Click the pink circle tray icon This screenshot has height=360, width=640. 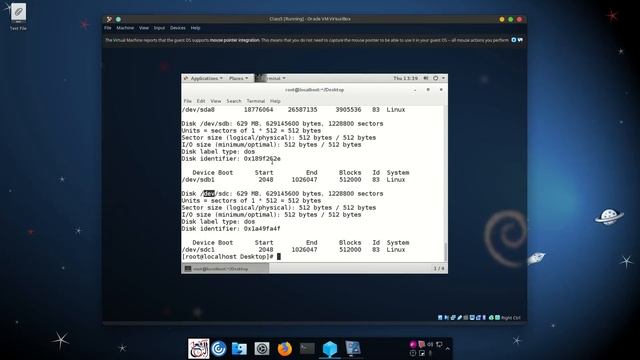(x=413, y=344)
